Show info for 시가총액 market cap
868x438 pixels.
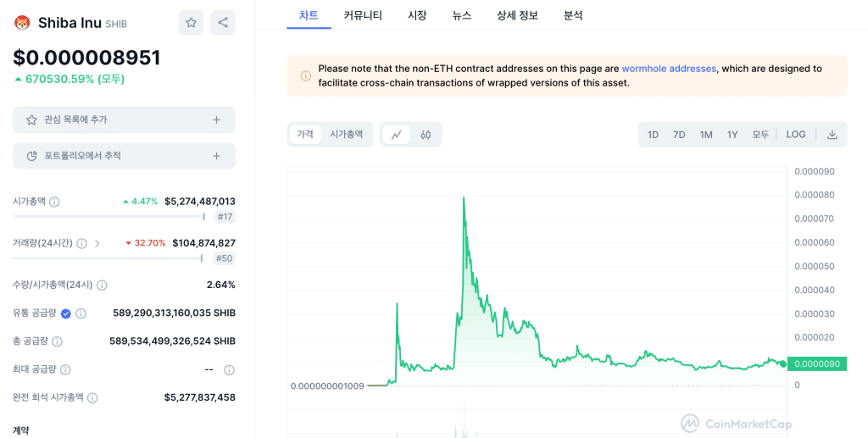click(x=54, y=202)
